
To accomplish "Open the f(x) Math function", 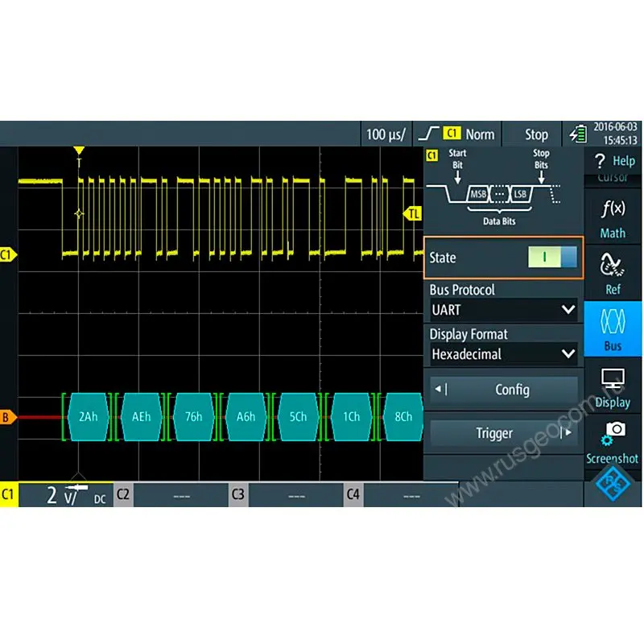I will (613, 218).
